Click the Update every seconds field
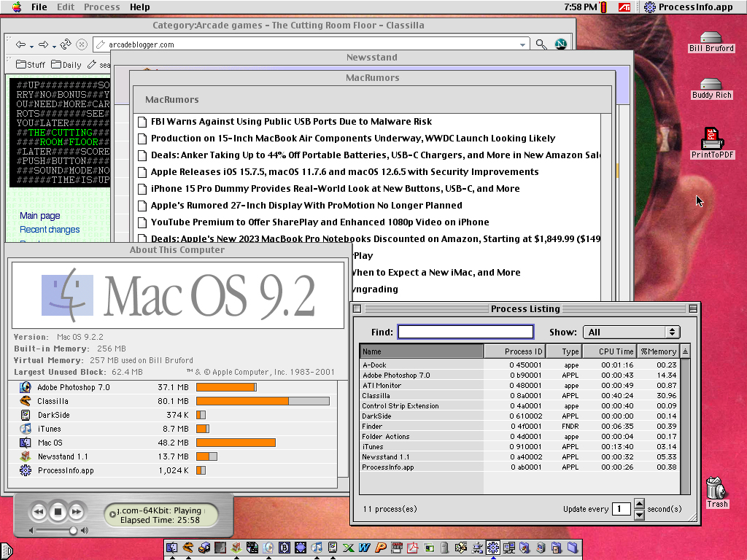Screen dimensions: 747x560 (622, 509)
